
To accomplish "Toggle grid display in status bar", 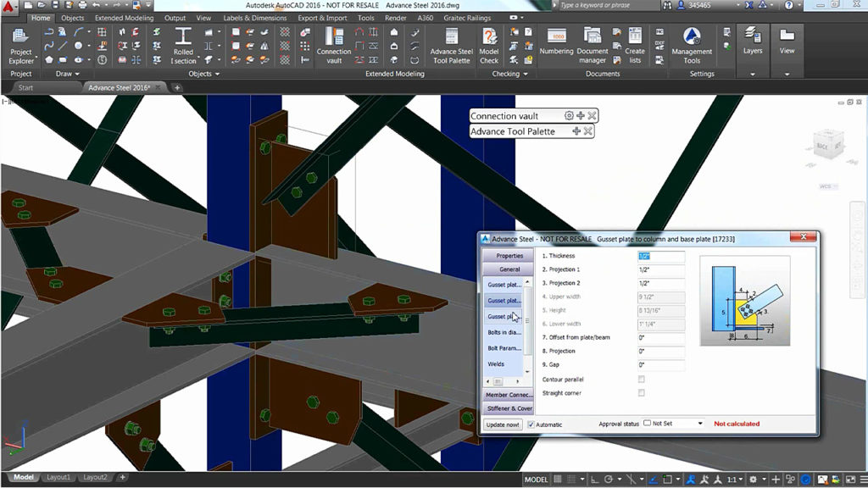I will tap(558, 480).
